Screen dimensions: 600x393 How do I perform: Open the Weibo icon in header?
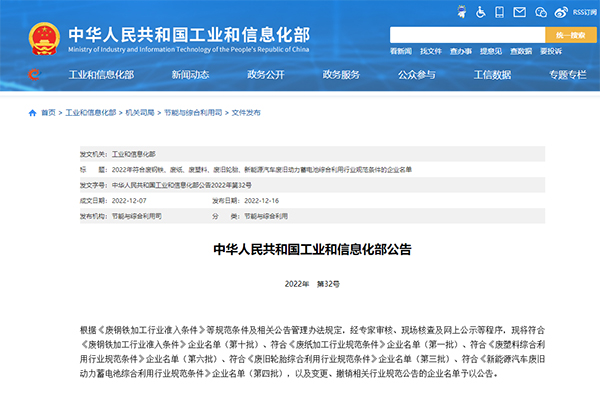tap(561, 12)
